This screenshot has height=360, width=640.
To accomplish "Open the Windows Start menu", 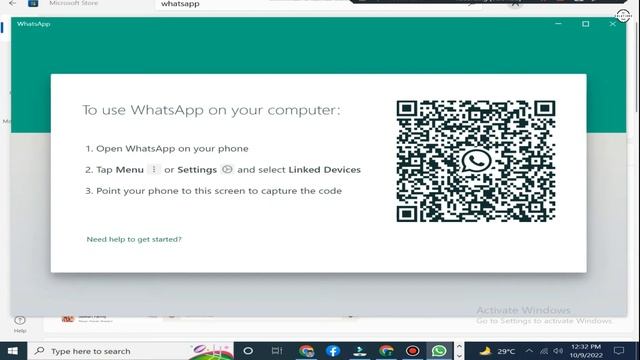I will coord(13,351).
